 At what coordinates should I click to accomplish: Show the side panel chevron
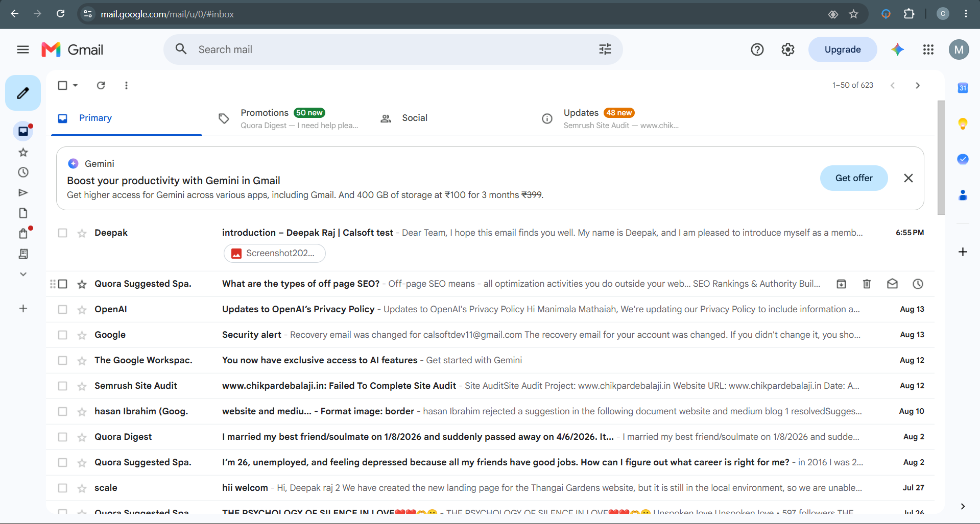click(963, 506)
